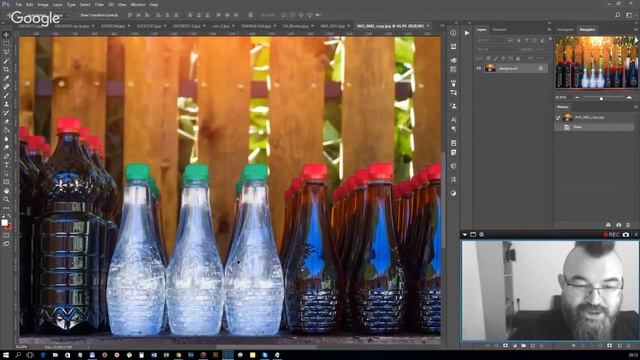Select the Spot Healing Brush tool

coord(6,87)
